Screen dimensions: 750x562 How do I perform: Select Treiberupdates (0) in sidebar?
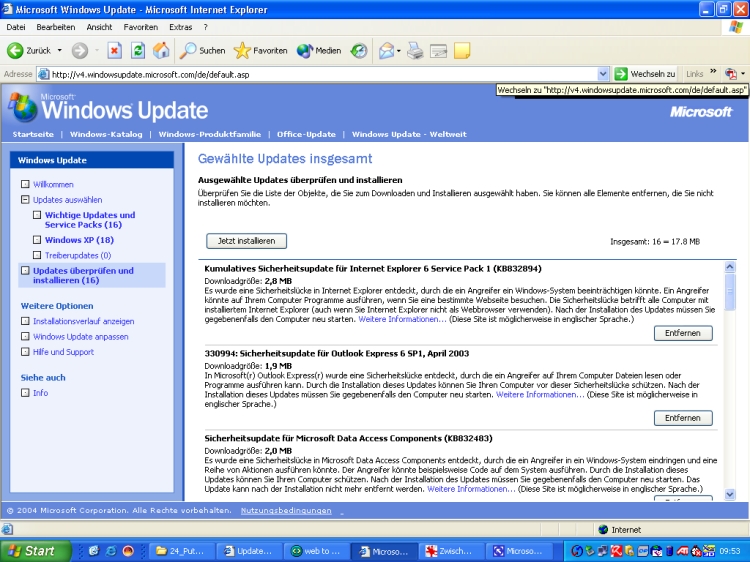click(78, 255)
